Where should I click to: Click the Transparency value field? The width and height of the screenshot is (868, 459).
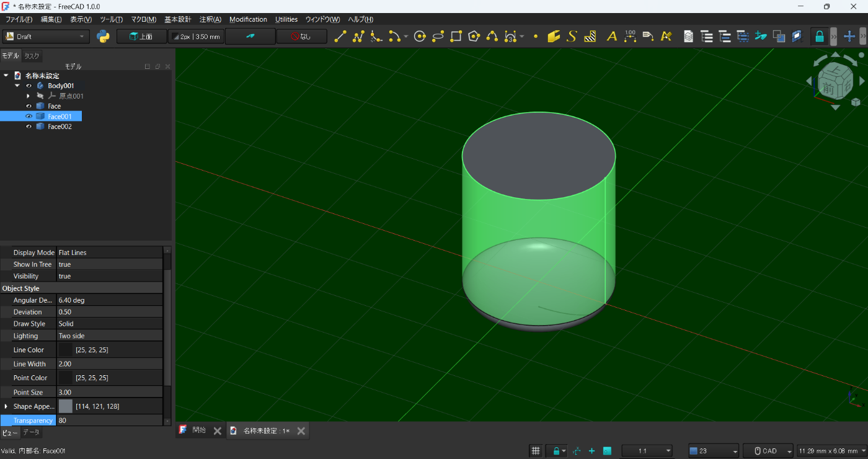(x=109, y=421)
